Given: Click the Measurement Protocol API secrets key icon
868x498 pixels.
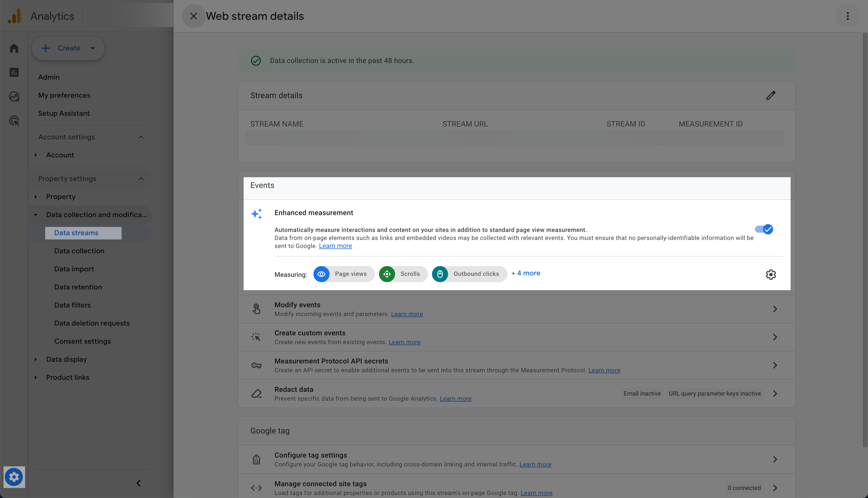Looking at the screenshot, I should click(x=256, y=365).
